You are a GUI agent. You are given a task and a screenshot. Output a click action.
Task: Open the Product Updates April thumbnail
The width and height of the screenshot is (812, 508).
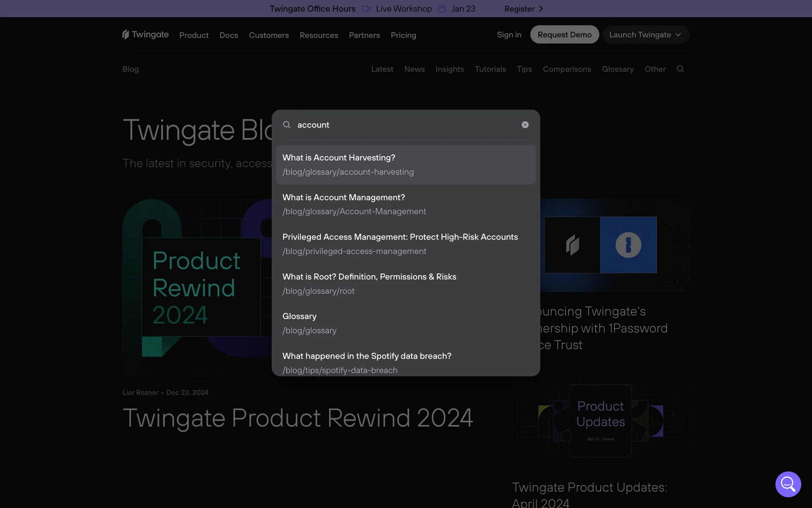pos(600,421)
